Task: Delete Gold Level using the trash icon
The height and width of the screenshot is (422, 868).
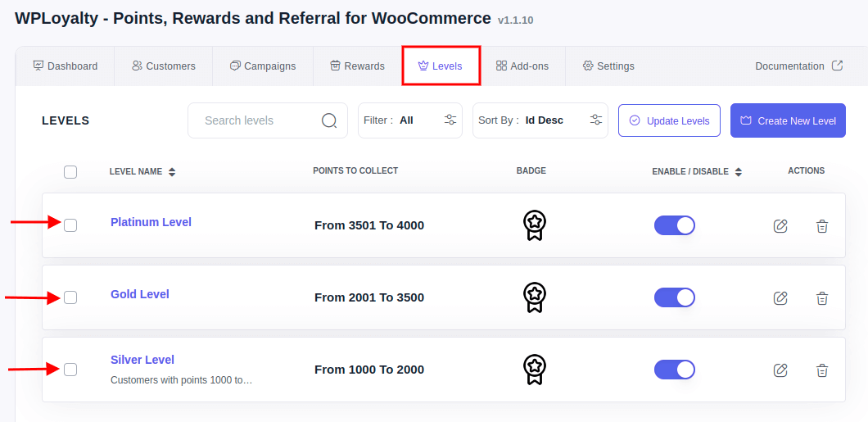Action: [x=822, y=298]
